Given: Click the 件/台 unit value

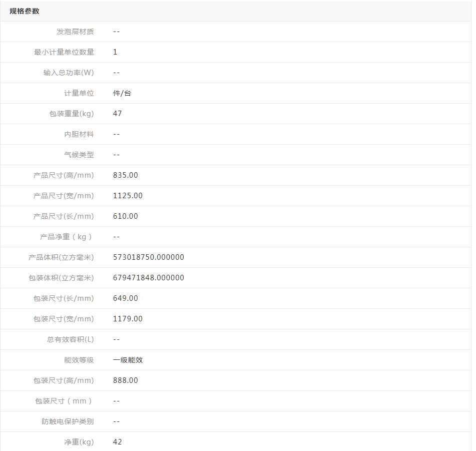Looking at the screenshot, I should coord(122,93).
